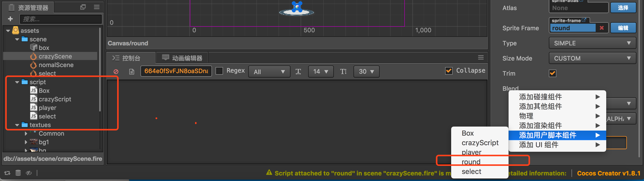644x181 pixels.
Task: Collapse the script folder
Action: pyautogui.click(x=17, y=82)
